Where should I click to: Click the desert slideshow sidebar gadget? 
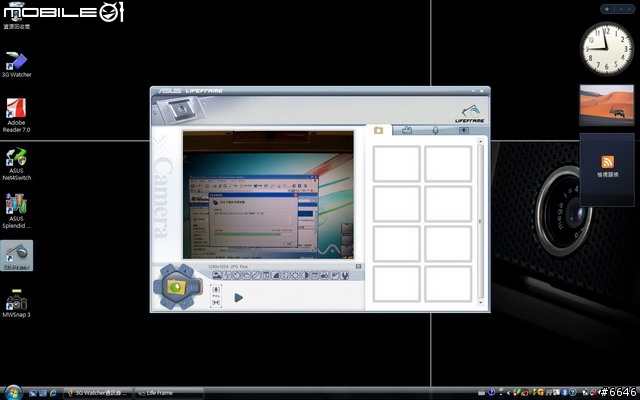607,105
